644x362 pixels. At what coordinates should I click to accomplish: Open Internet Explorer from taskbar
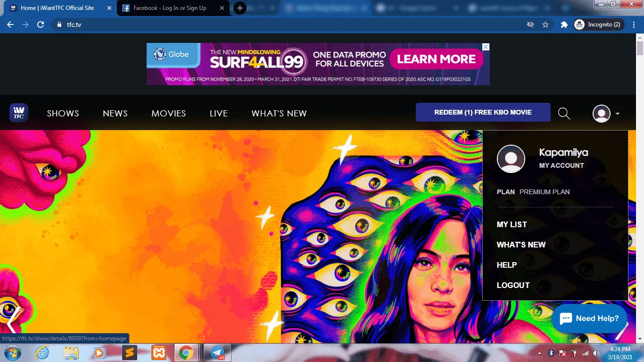(43, 353)
